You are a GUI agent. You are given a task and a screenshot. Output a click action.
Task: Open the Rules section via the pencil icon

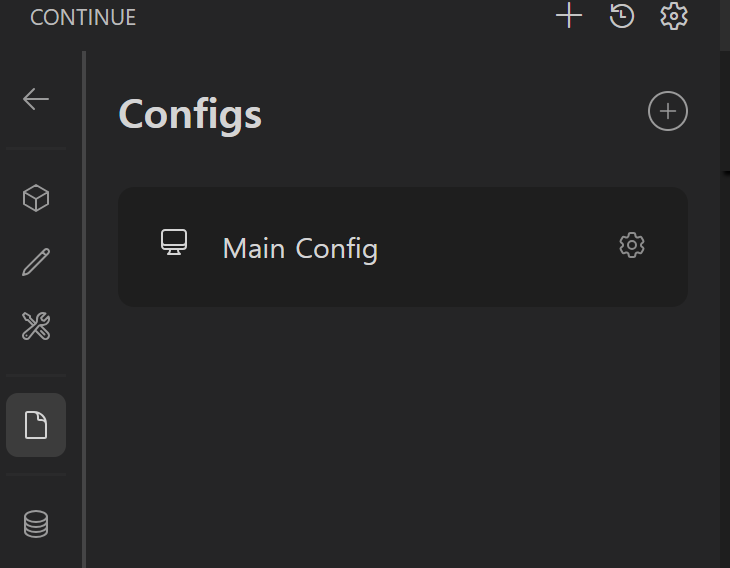click(36, 262)
